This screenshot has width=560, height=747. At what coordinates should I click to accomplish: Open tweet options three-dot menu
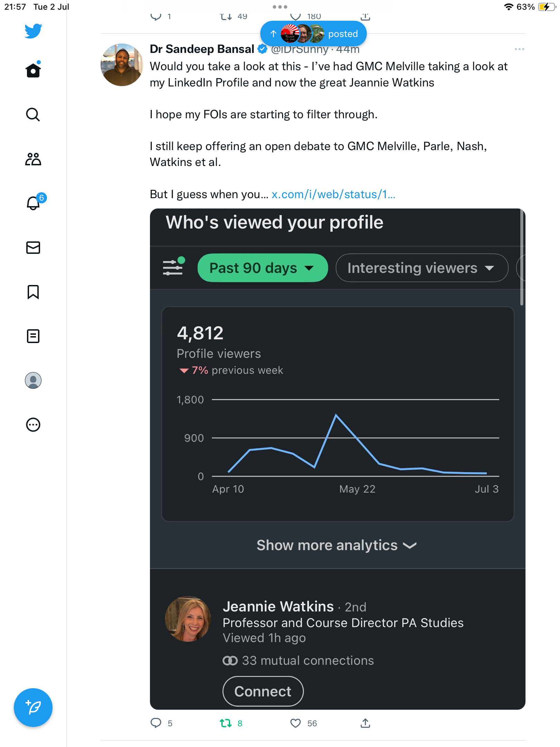tap(519, 49)
